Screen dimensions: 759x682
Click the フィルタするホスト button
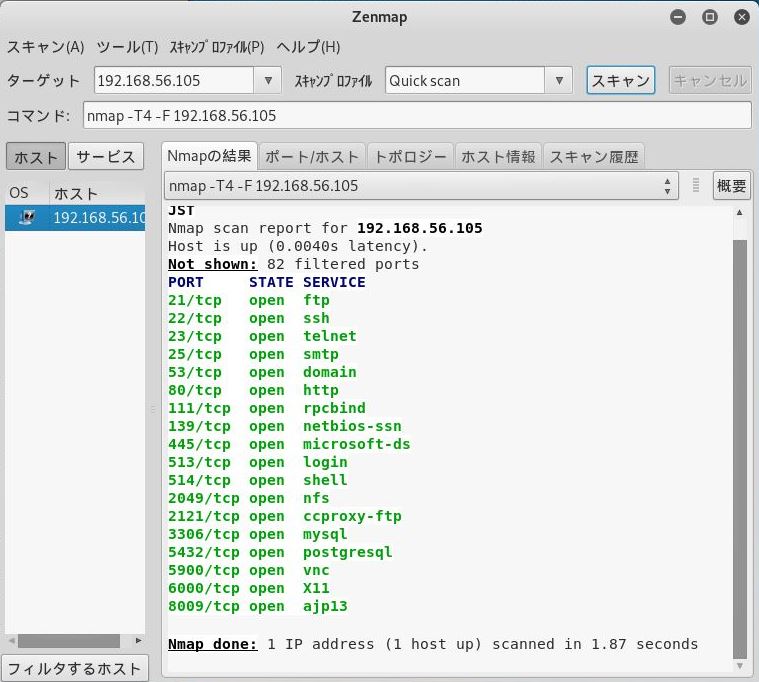pyautogui.click(x=75, y=668)
